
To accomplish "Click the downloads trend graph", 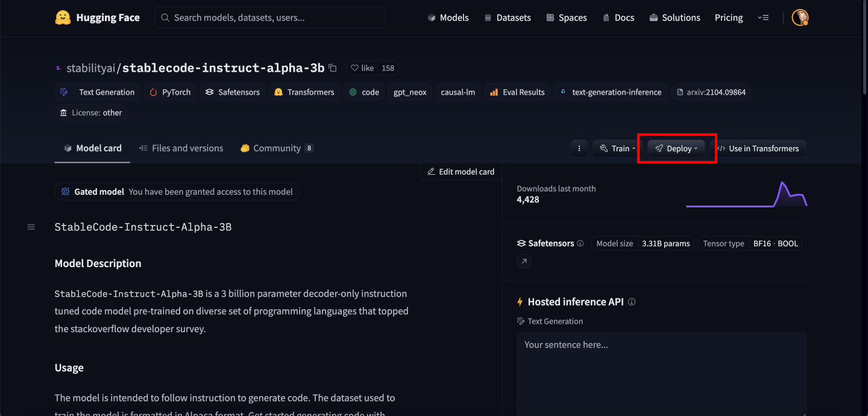I will [x=746, y=194].
